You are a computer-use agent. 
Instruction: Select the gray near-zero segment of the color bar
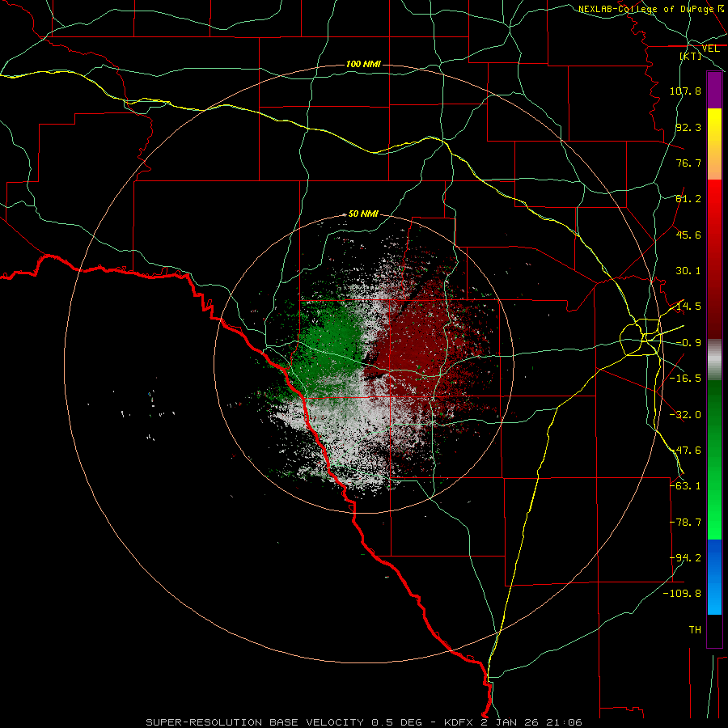click(714, 360)
